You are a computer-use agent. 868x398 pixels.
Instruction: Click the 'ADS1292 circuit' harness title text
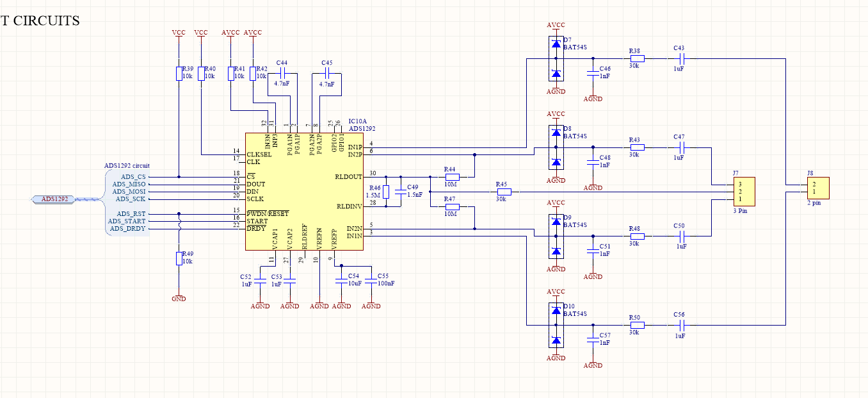pos(127,165)
